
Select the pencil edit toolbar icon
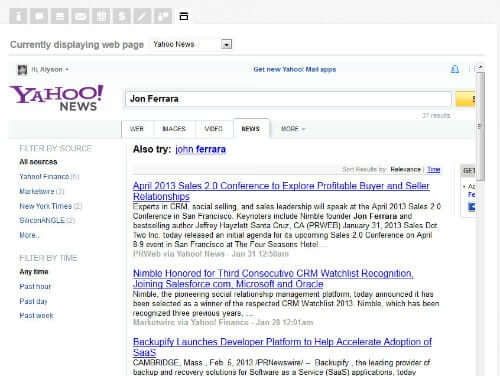click(x=142, y=16)
